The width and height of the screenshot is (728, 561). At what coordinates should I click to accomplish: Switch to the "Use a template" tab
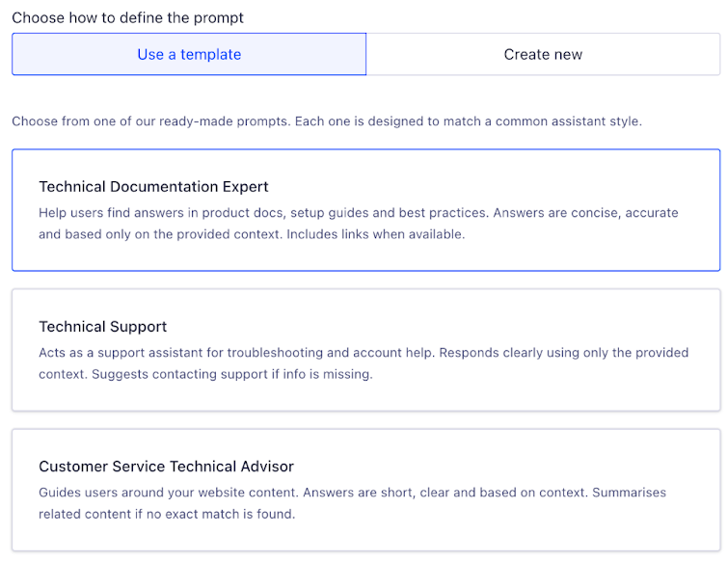coord(189,54)
